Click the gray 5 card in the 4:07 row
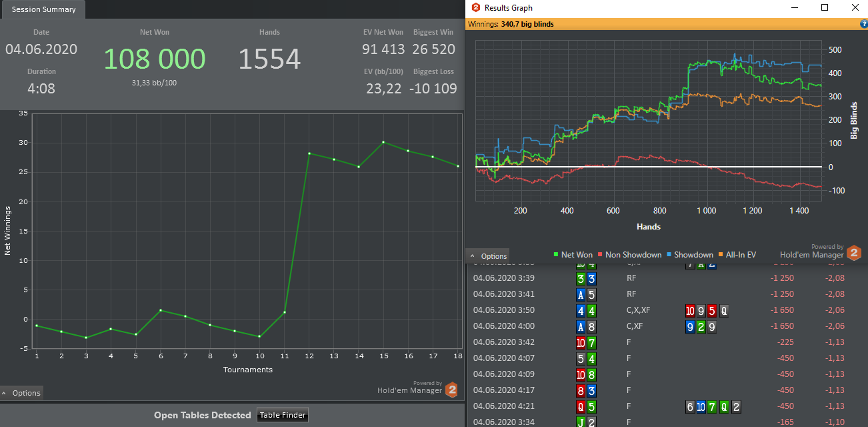The width and height of the screenshot is (868, 427). 581,358
